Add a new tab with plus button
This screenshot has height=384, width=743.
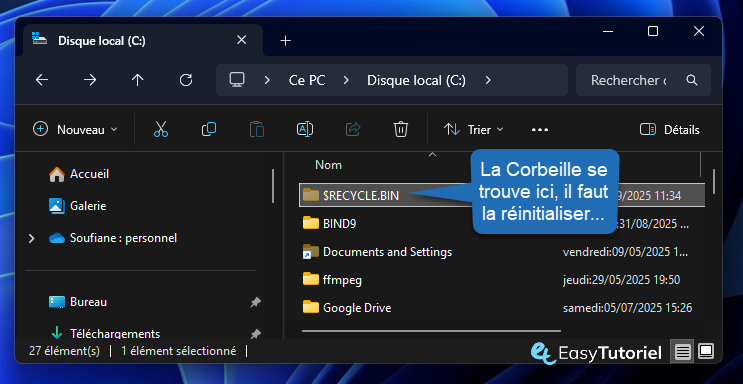click(x=285, y=41)
